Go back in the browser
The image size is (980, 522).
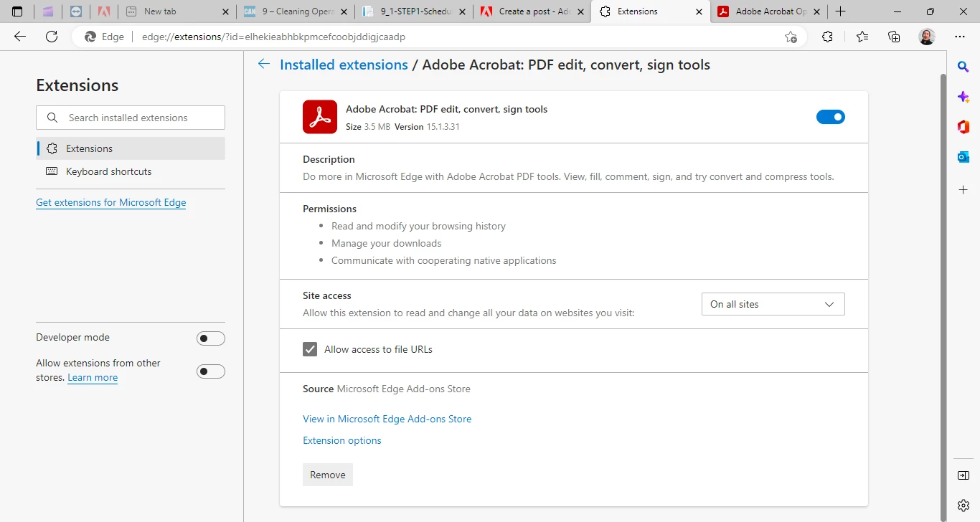[x=20, y=37]
